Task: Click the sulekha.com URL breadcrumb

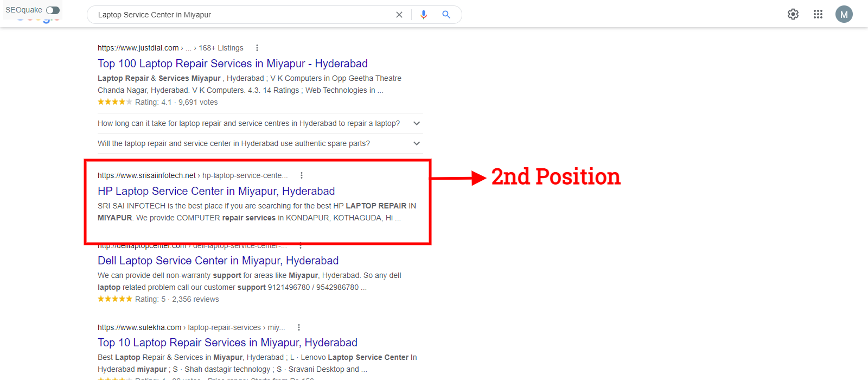Action: 191,327
